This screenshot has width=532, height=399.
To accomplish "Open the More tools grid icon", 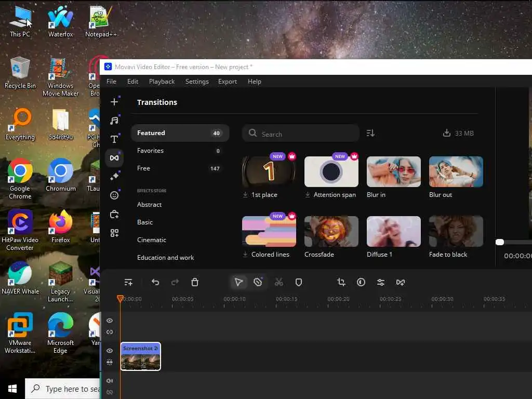I will (114, 233).
